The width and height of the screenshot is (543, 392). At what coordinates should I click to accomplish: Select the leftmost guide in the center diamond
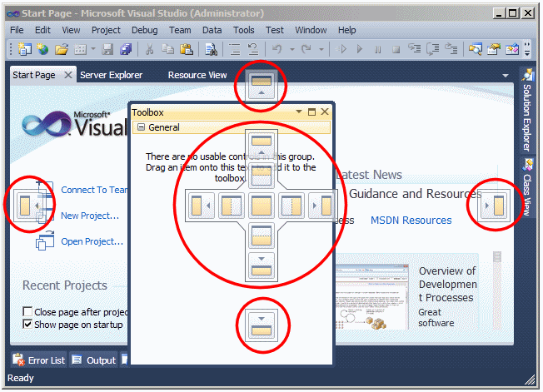tap(202, 206)
